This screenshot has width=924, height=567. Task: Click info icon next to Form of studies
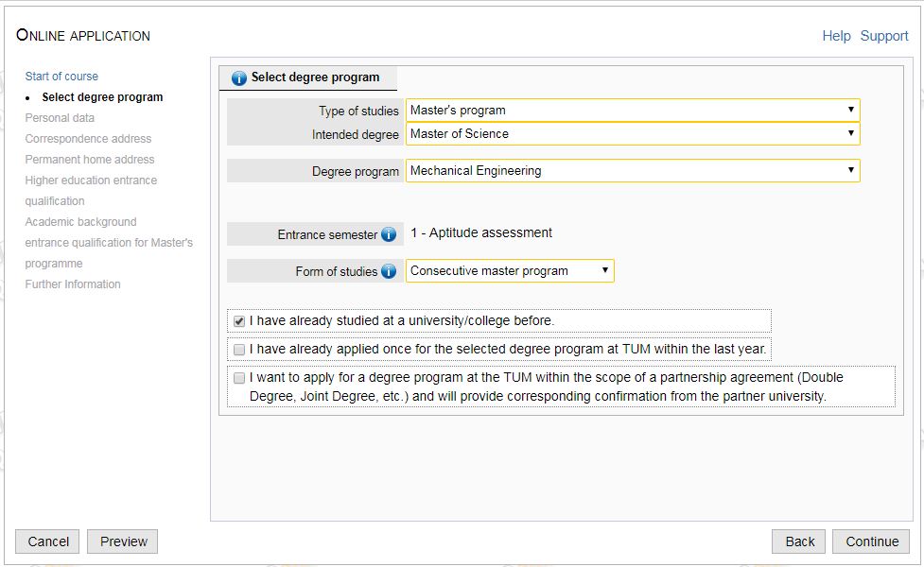(x=389, y=272)
